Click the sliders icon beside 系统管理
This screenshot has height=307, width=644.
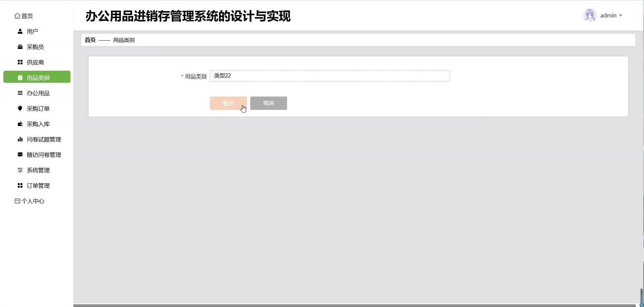tap(20, 170)
